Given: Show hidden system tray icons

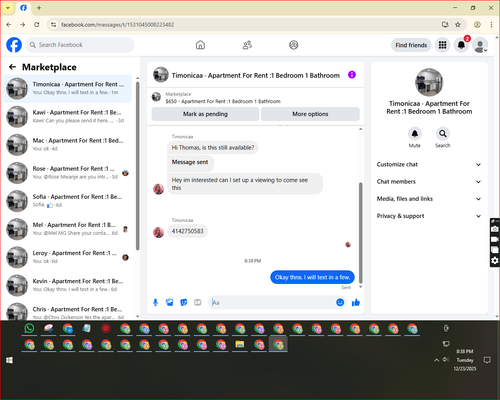Looking at the screenshot, I should point(436,360).
